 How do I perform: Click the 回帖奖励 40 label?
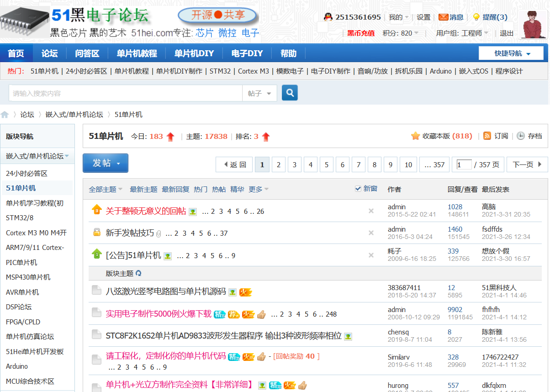(x=296, y=356)
